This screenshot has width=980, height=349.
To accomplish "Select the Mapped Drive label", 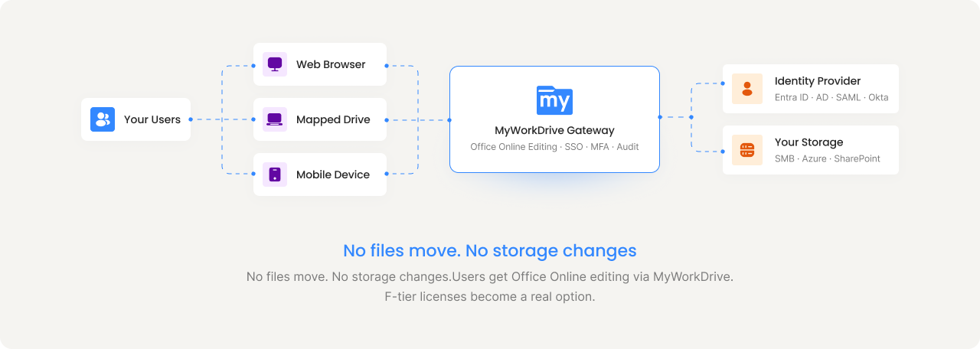I will [333, 119].
